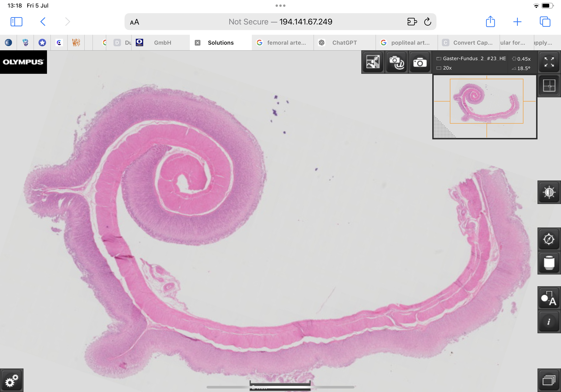This screenshot has width=561, height=392.
Task: Open the brightness and contrast adjustment tool
Action: point(549,192)
